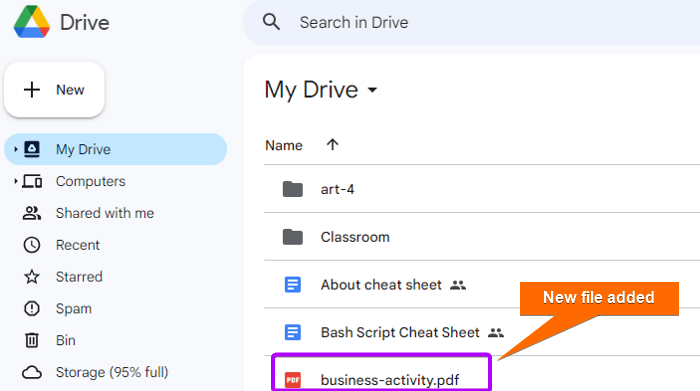The height and width of the screenshot is (391, 700).
Task: Click the Recent clock icon
Action: (x=32, y=245)
